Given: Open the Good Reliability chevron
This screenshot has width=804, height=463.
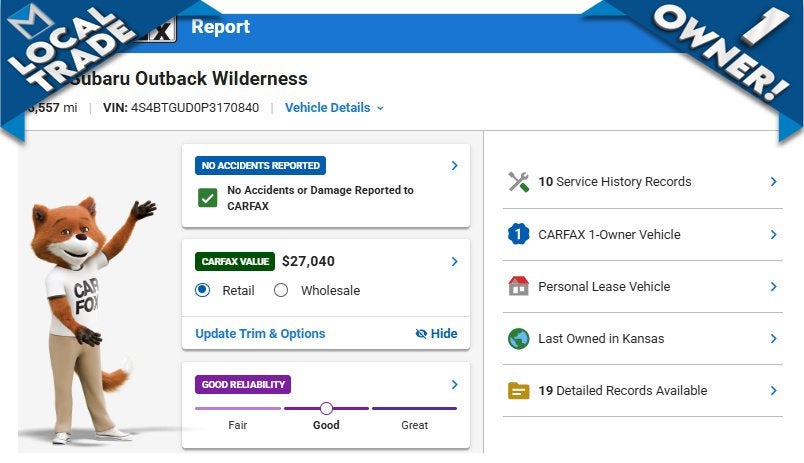Looking at the screenshot, I should [x=454, y=385].
